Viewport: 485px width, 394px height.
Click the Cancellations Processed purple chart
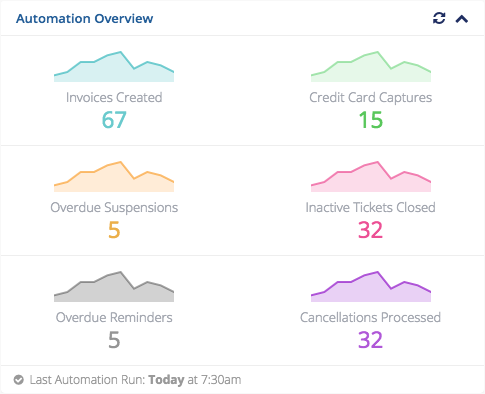[371, 286]
